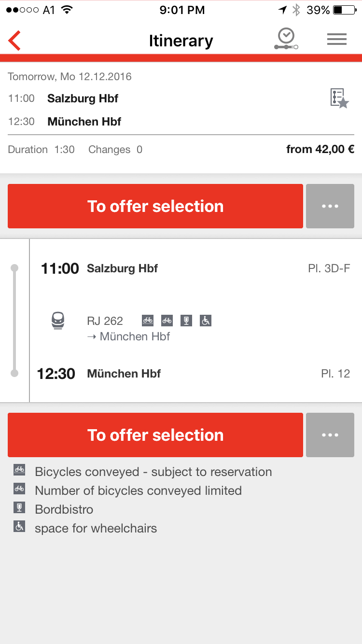Tap first bicycle icon after RJ 262

point(148,320)
